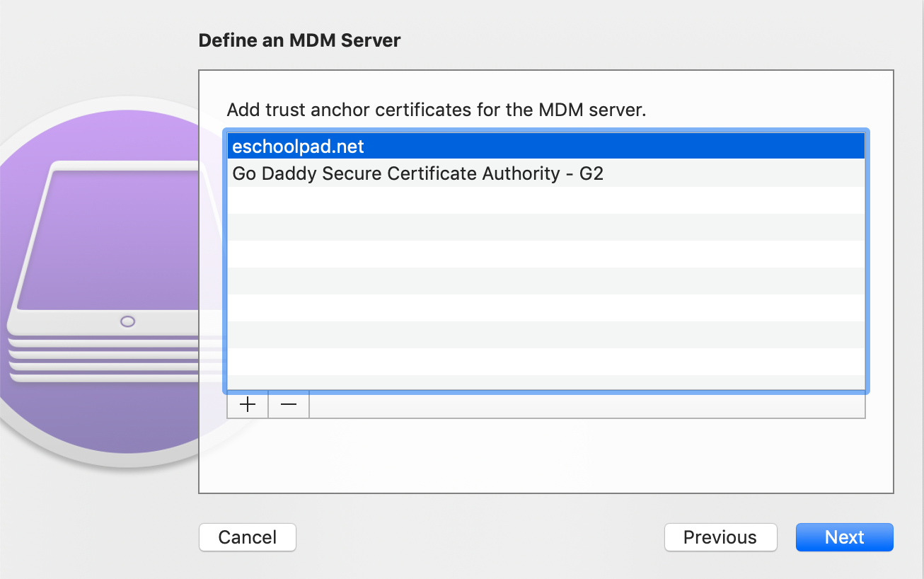
Task: Select Go Daddy Secure Certificate Authority - G2 row
Action: 545,173
